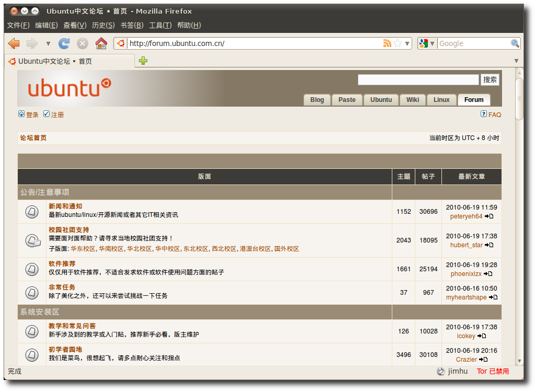The width and height of the screenshot is (536, 392).
Task: Reload the page with the blue Refresh icon
Action: pyautogui.click(x=64, y=43)
